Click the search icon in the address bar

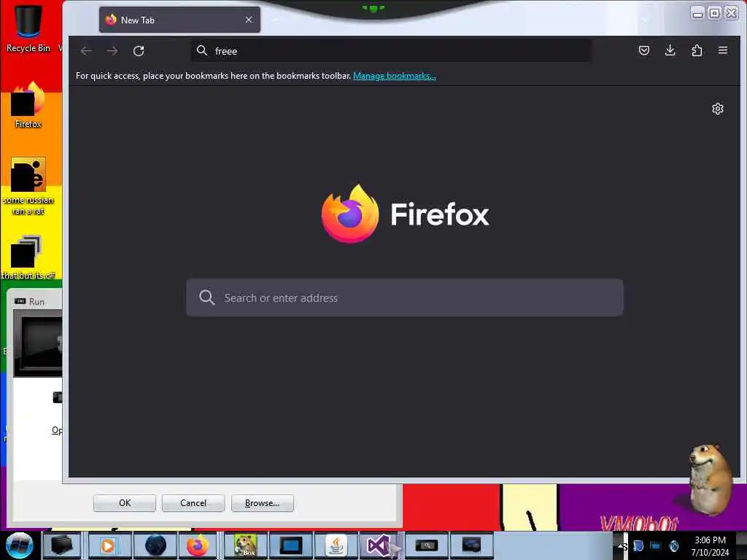click(x=202, y=50)
